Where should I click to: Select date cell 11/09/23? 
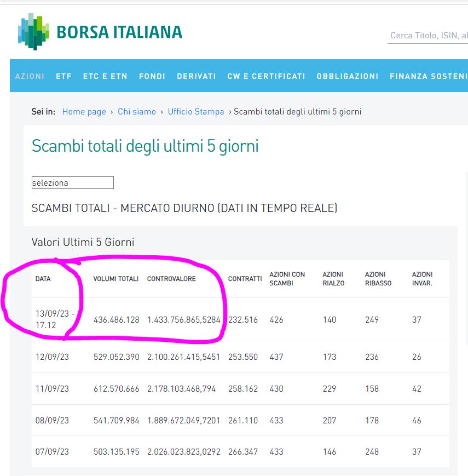point(52,388)
